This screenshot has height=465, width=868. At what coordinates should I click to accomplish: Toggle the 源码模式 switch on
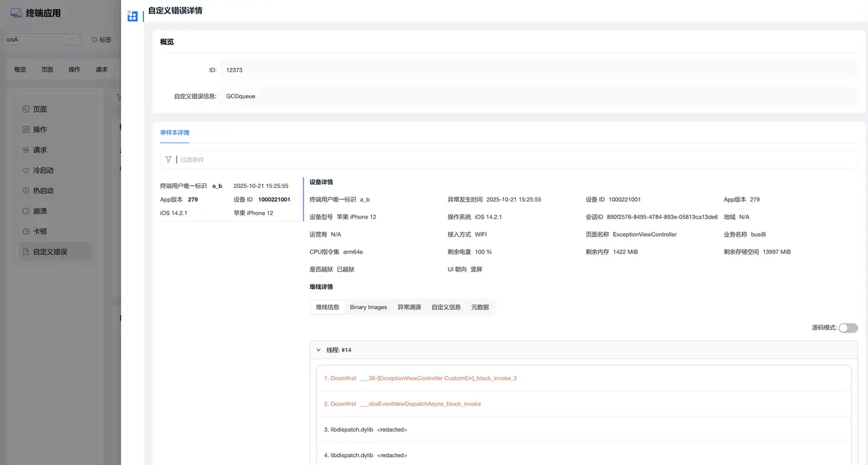848,328
